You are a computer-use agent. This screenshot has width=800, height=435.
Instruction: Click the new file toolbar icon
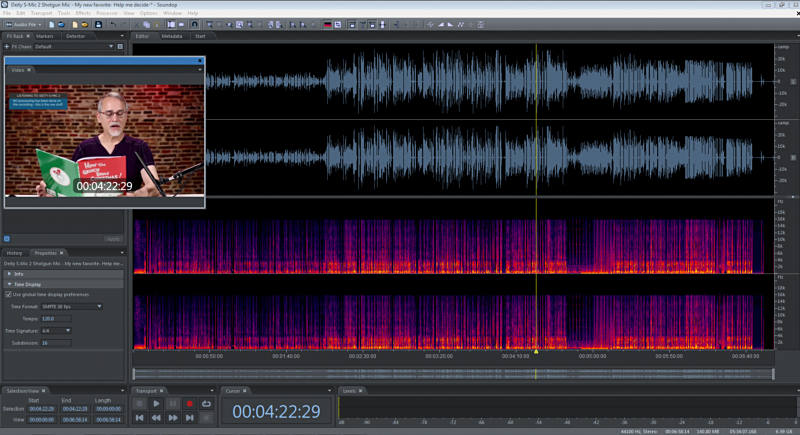coord(52,24)
